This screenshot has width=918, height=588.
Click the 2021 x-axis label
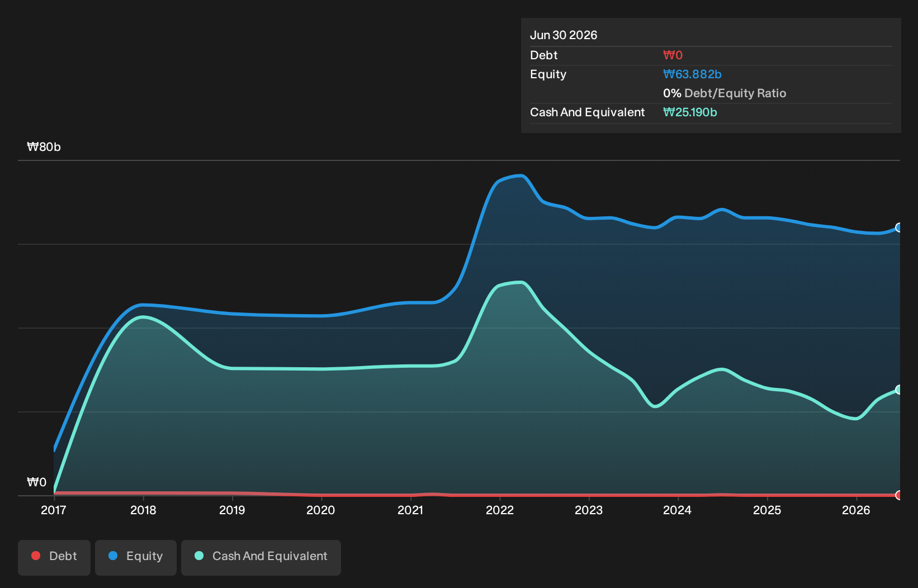coord(410,510)
